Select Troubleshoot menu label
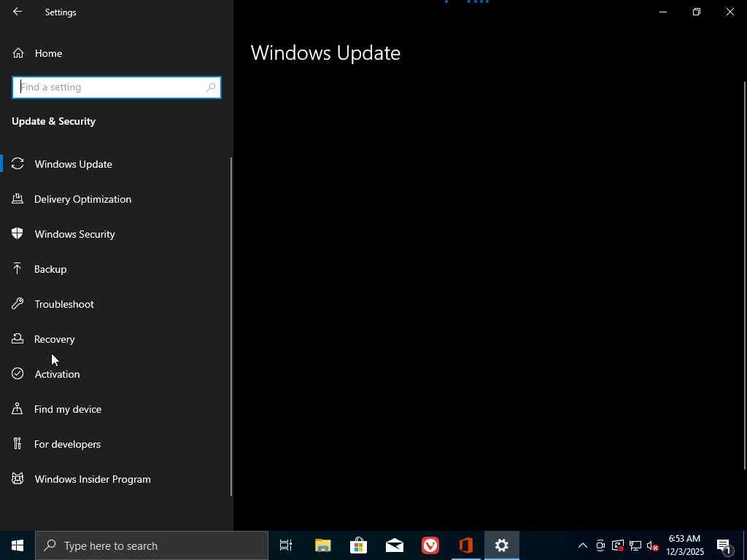Viewport: 747px width, 560px height. (64, 304)
